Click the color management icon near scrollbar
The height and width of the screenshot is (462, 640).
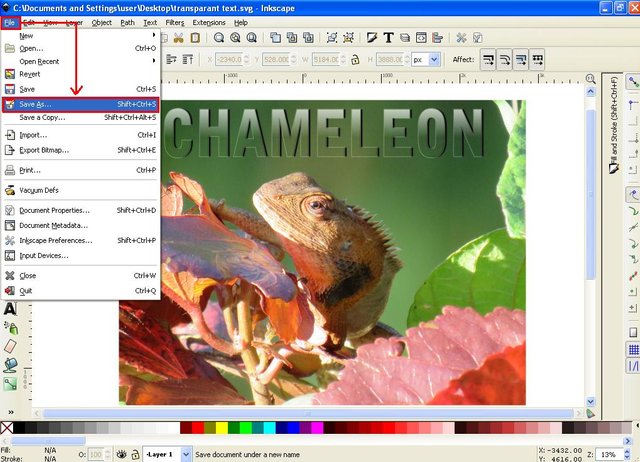click(590, 413)
